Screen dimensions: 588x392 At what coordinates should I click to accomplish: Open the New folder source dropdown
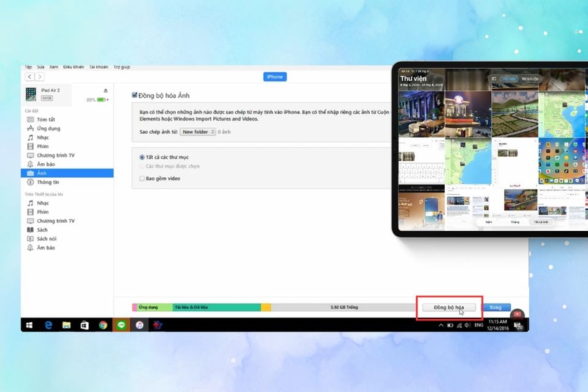198,132
